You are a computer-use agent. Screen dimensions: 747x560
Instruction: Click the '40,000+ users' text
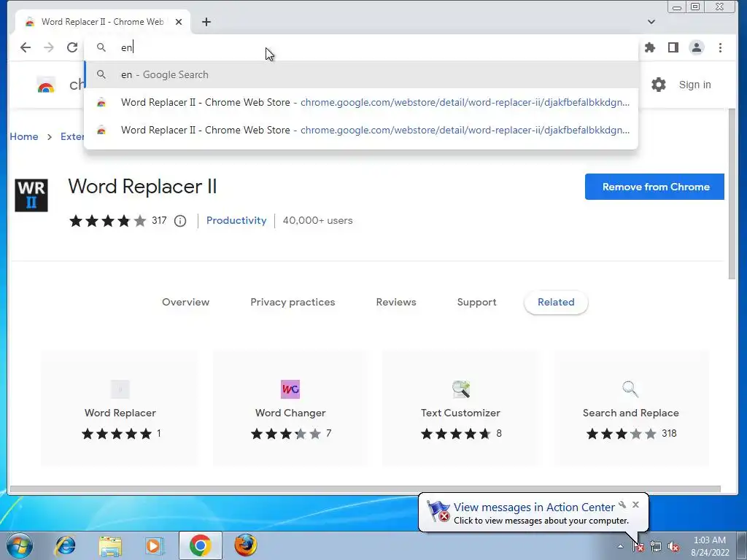tap(318, 220)
